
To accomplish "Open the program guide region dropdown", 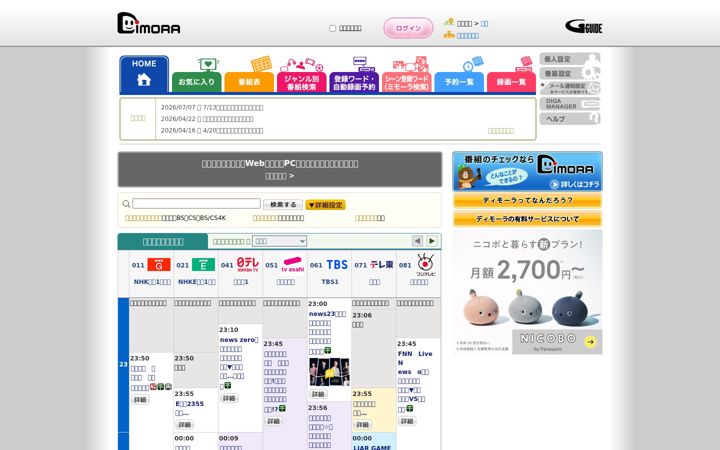I will [x=279, y=241].
